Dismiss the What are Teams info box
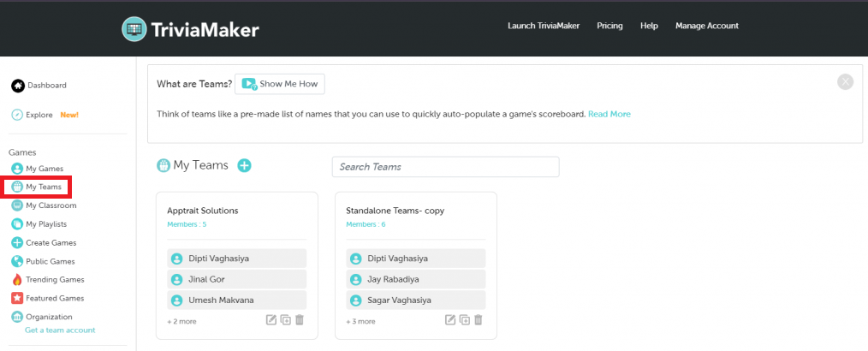Image resolution: width=868 pixels, height=351 pixels. pyautogui.click(x=845, y=82)
